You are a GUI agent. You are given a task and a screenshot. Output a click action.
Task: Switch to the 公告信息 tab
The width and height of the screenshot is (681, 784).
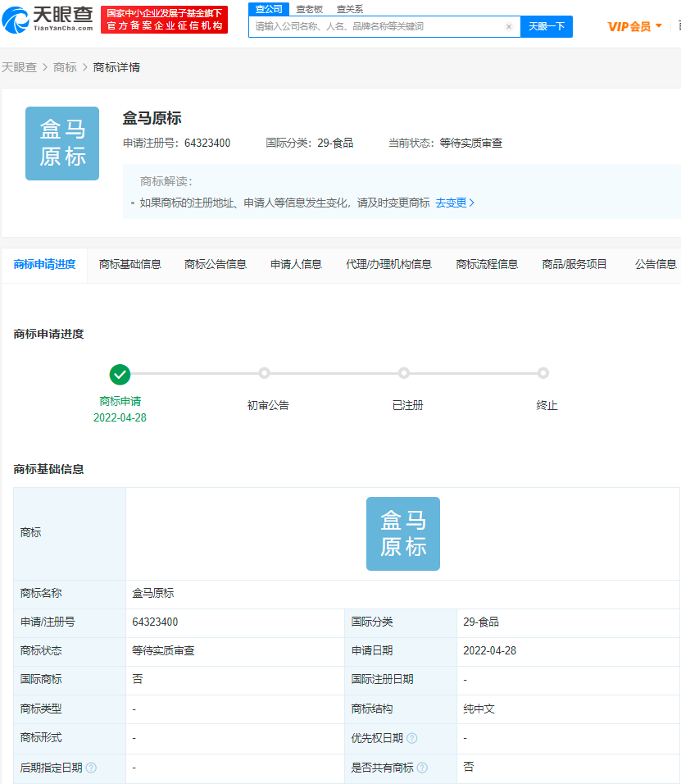point(656,265)
